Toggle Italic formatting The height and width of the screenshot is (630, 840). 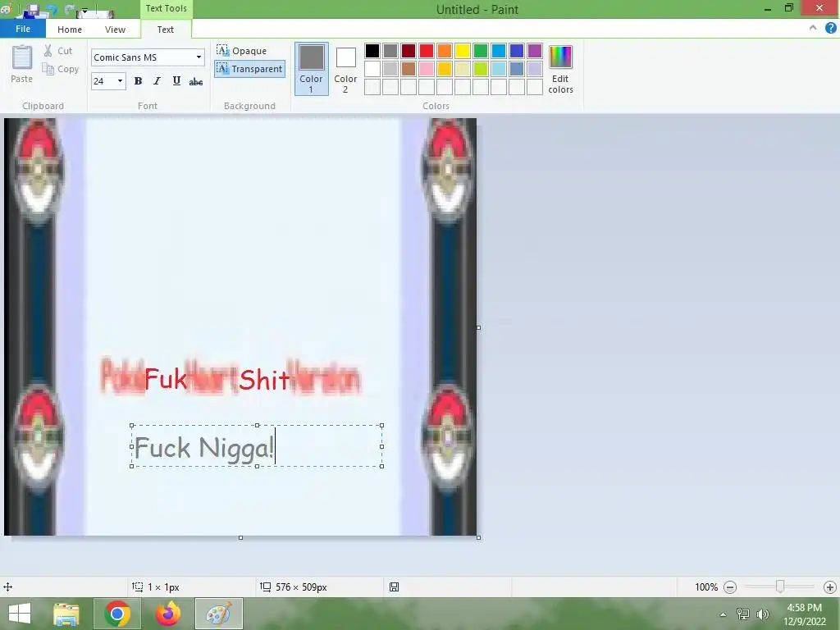pyautogui.click(x=157, y=81)
